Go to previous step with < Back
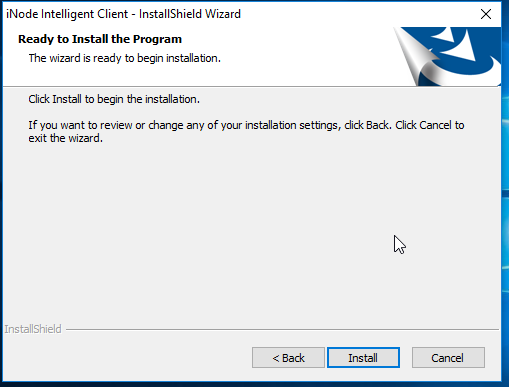 pos(288,358)
